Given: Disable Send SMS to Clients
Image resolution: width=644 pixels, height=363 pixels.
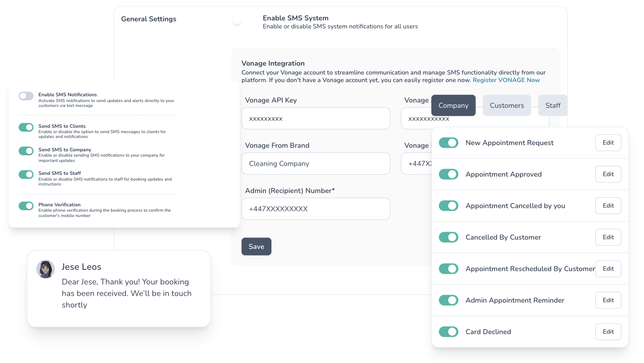Looking at the screenshot, I should click(x=26, y=127).
